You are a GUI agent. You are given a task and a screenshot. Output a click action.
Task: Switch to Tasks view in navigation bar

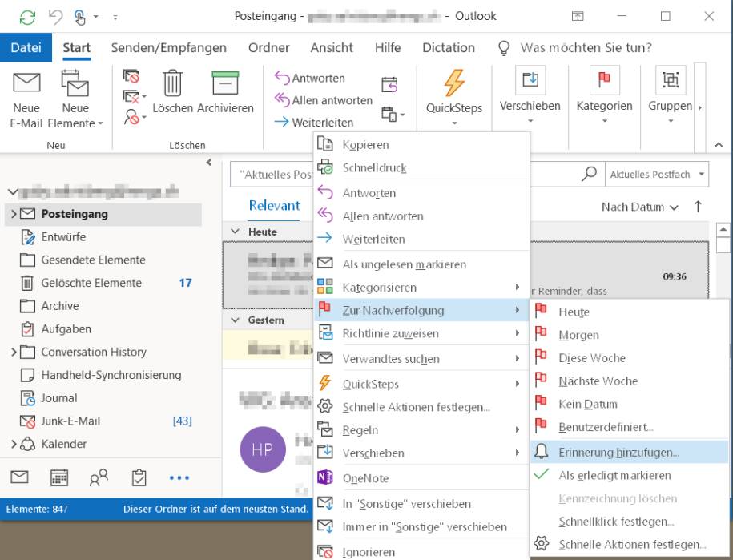coord(139,477)
